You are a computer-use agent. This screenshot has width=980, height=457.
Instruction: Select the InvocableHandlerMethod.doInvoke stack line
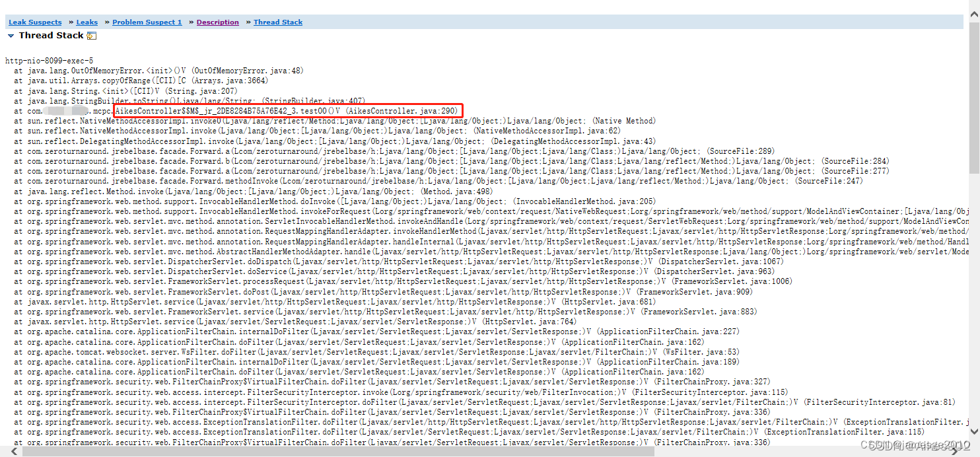[x=335, y=201]
